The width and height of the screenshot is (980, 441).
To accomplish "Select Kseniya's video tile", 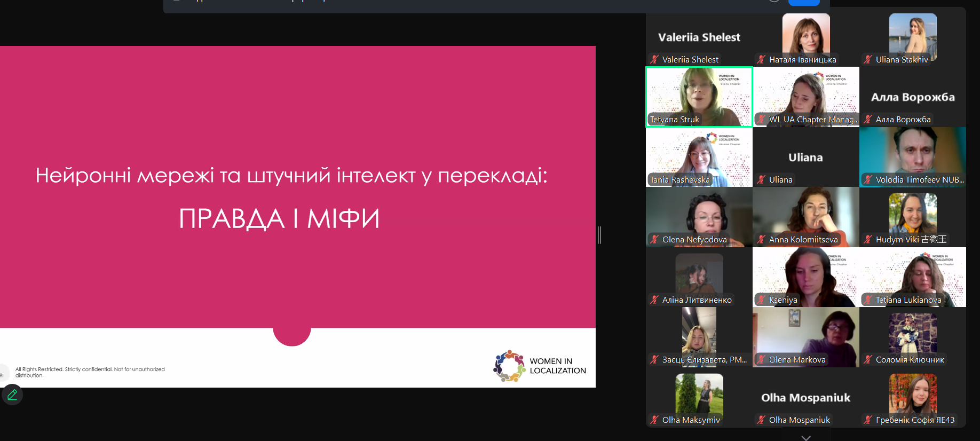I will [806, 277].
